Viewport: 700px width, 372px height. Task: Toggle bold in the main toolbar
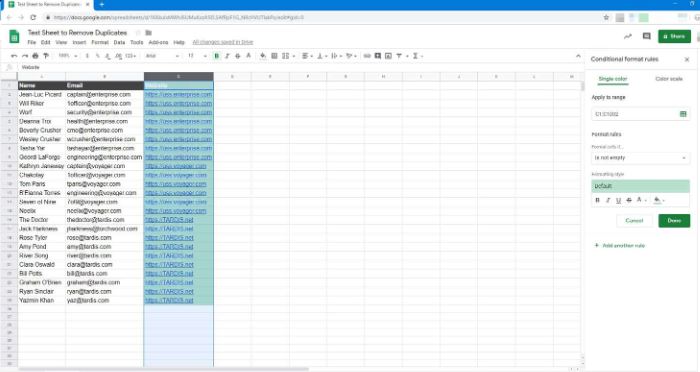pyautogui.click(x=217, y=56)
